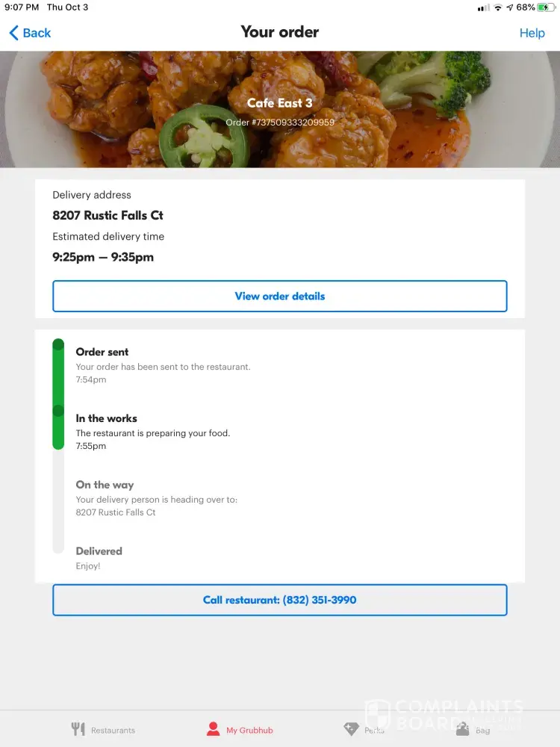Open the Bag icon
Image resolution: width=560 pixels, height=747 pixels.
click(463, 729)
